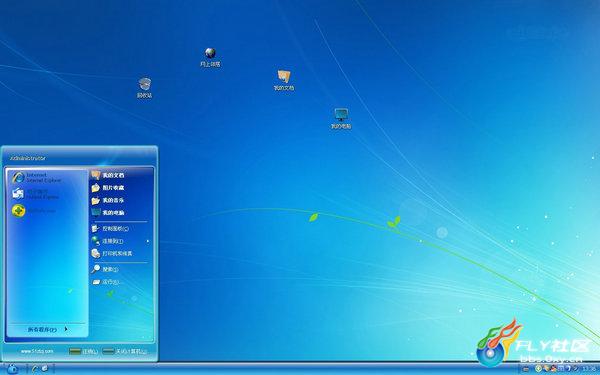Expand All Programs (所有程序) arrow
600x375 pixels.
[x=47, y=329]
